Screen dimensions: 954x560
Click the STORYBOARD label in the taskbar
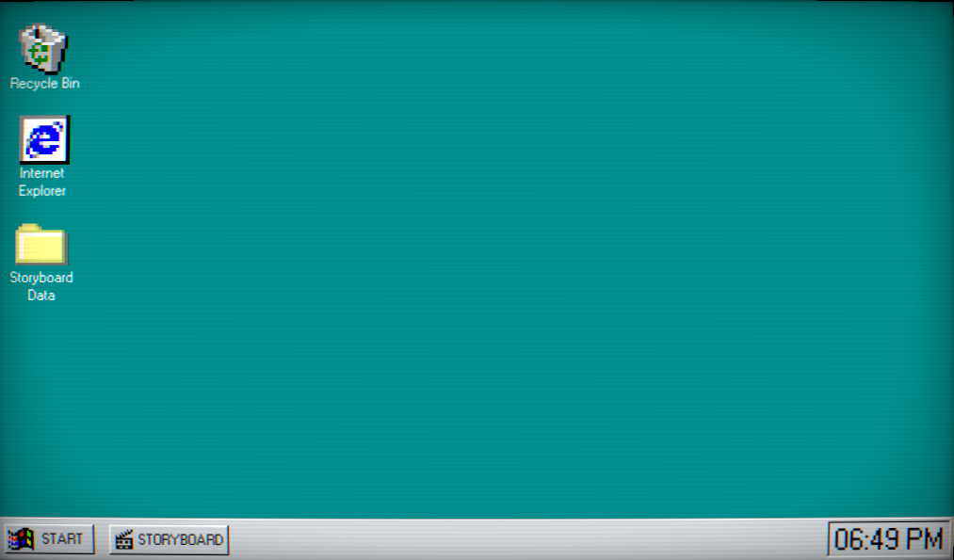[181, 540]
